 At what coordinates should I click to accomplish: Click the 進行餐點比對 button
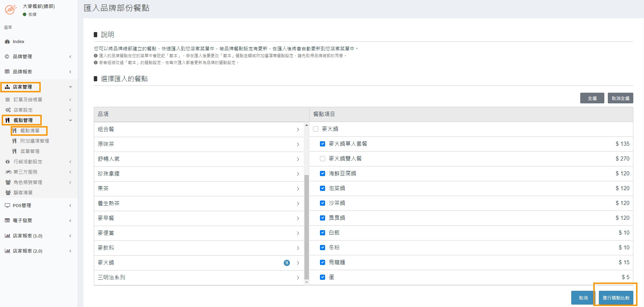coord(616,298)
